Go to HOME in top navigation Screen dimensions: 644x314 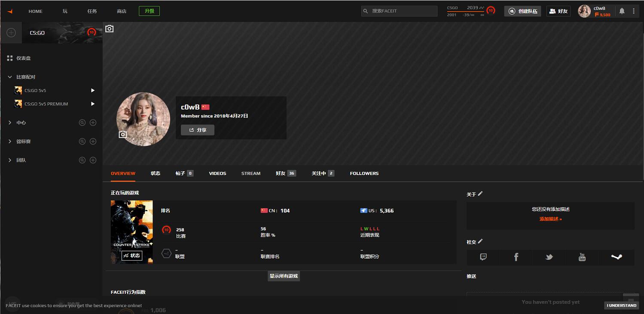36,11
